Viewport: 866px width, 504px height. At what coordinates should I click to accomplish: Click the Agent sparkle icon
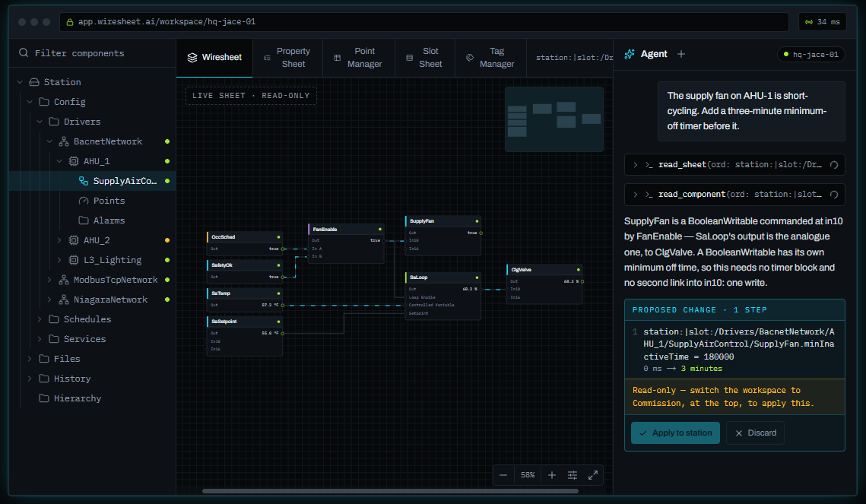[x=630, y=54]
